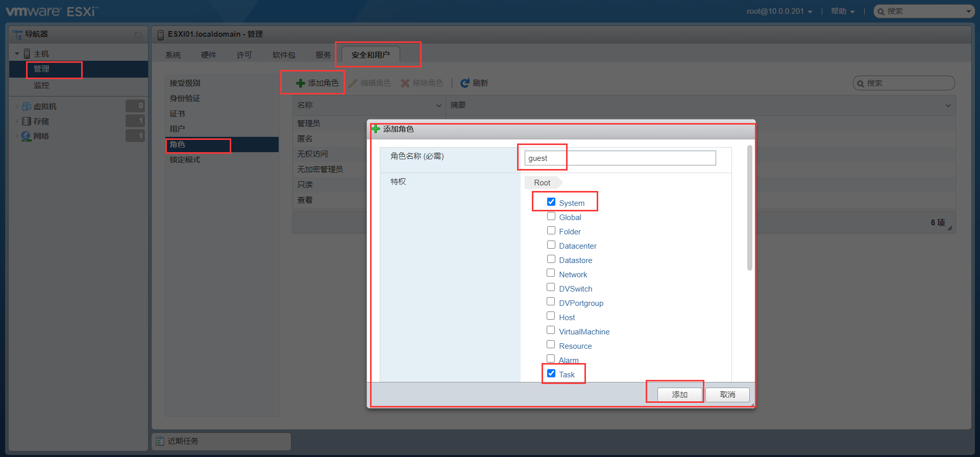Image resolution: width=980 pixels, height=457 pixels.
Task: Uncheck the System privilege checkbox
Action: 551,202
